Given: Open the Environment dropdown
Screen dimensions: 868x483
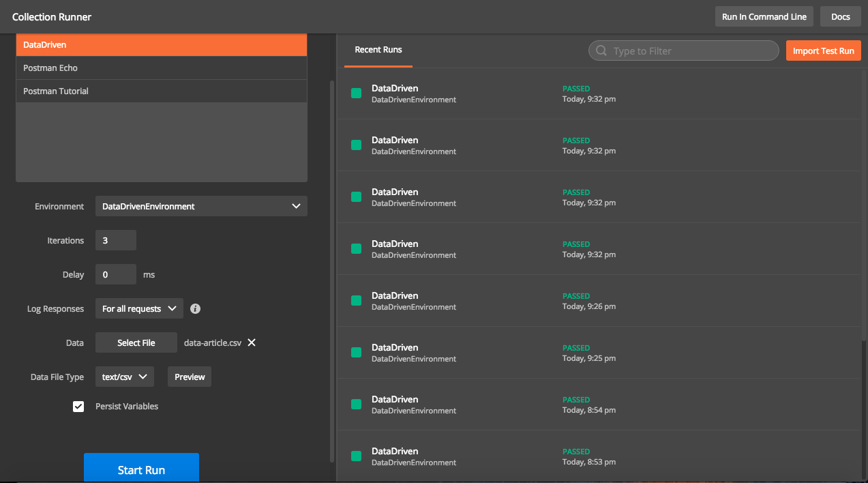Looking at the screenshot, I should pos(201,206).
